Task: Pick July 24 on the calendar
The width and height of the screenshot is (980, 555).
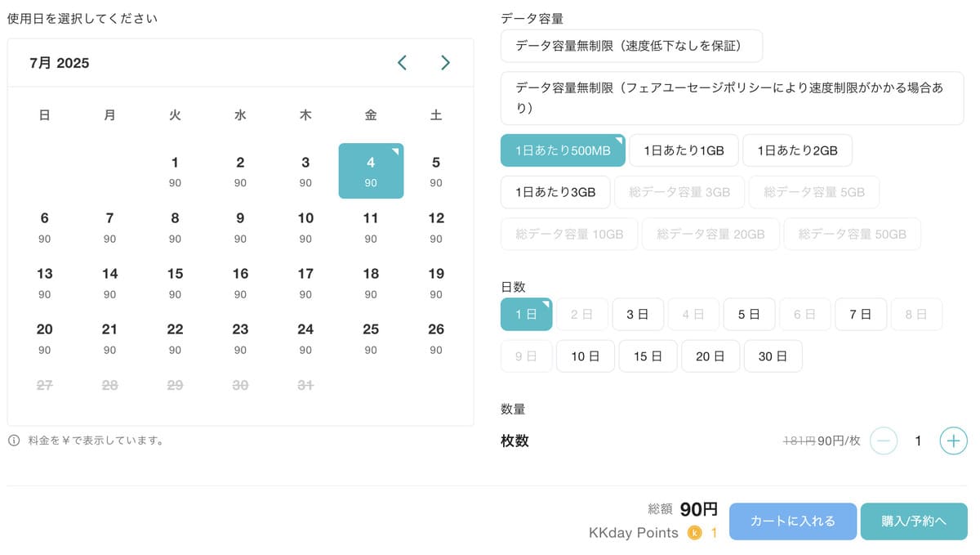Action: [305, 338]
